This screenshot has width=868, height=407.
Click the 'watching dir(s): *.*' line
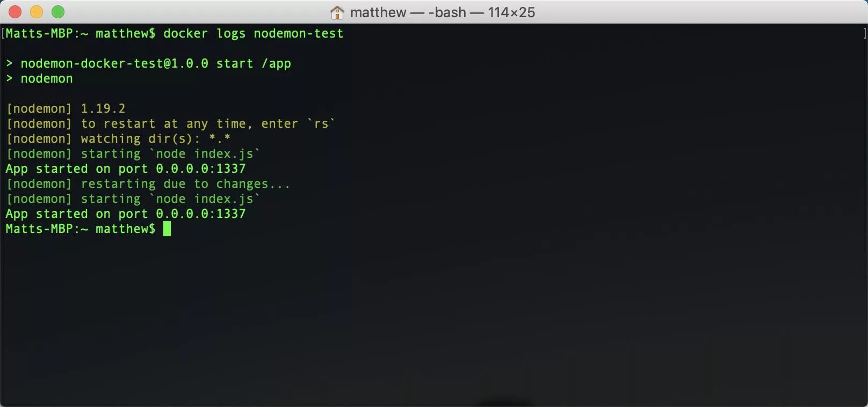(118, 139)
